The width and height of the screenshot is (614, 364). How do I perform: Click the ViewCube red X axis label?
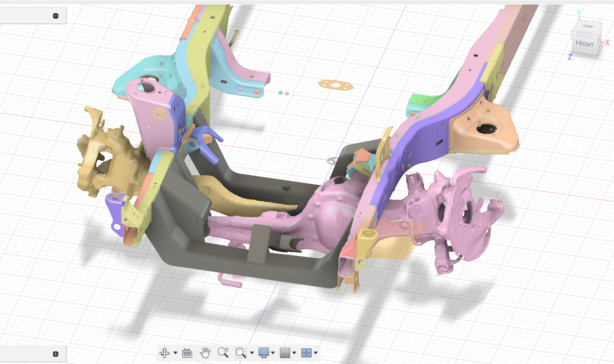pos(607,43)
